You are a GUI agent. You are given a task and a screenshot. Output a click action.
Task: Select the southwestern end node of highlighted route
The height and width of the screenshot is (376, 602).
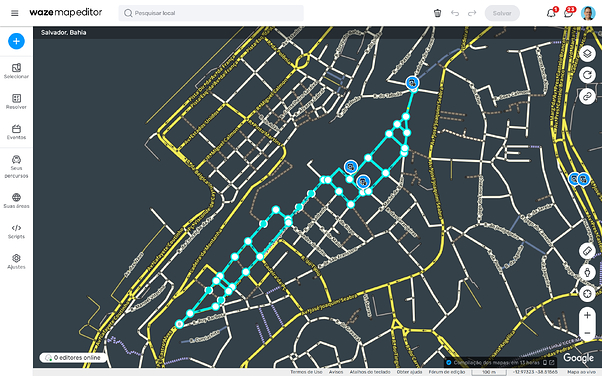click(179, 324)
